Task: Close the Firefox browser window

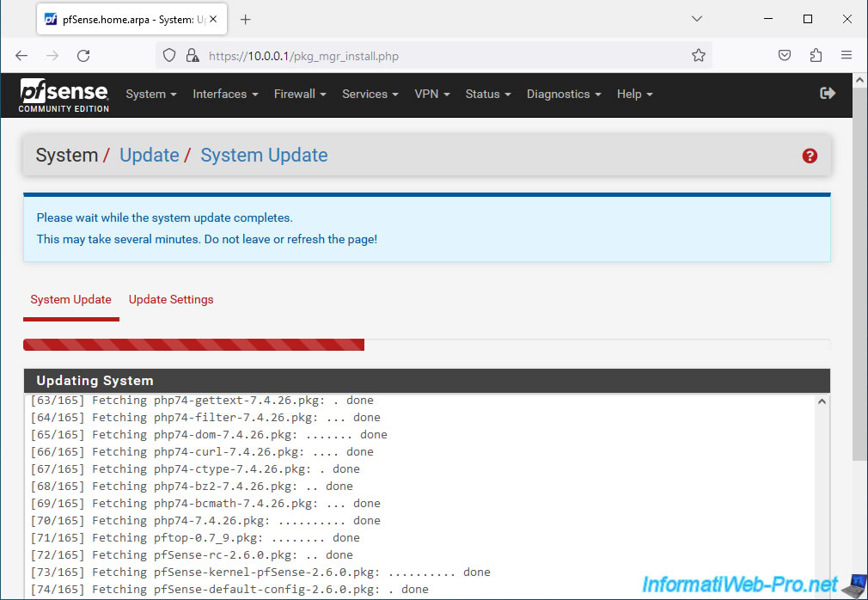Action: pos(847,19)
